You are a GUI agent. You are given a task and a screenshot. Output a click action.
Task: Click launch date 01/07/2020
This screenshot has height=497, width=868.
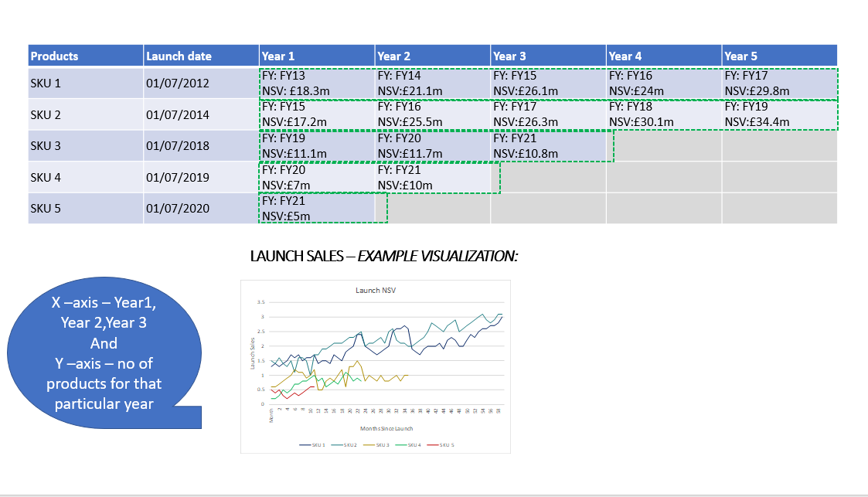tap(201, 208)
